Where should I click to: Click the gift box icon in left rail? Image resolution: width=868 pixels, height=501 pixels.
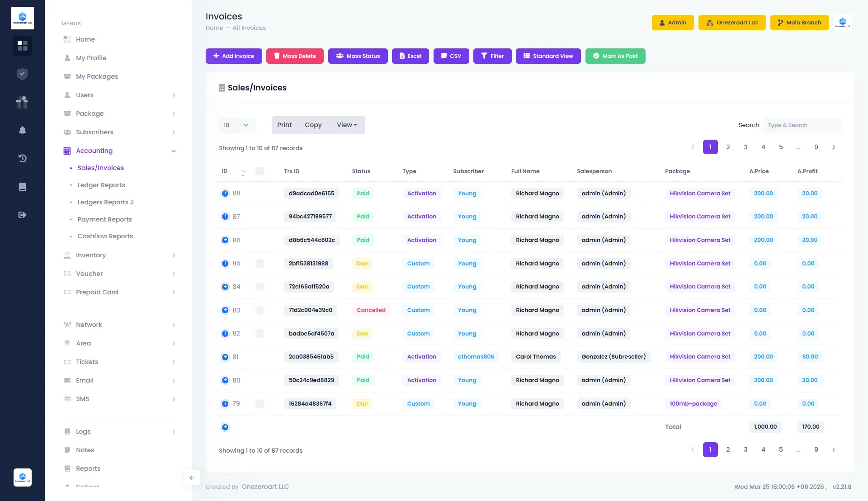tap(22, 102)
